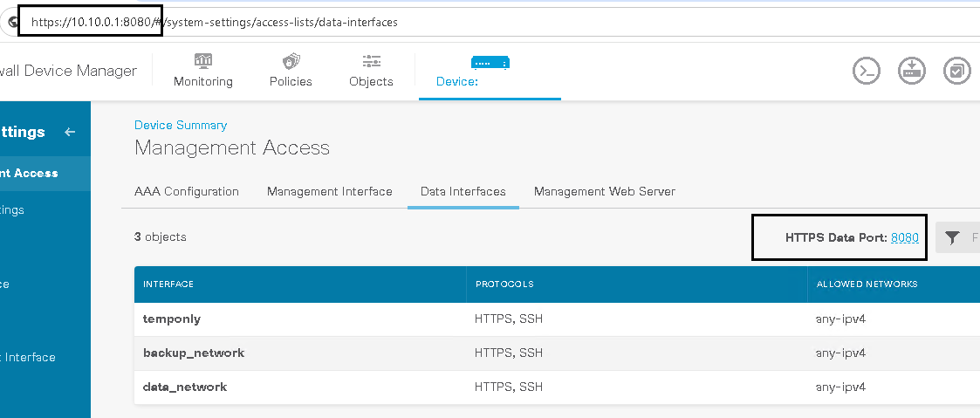
Task: Open the Device Summary breadcrumb link
Action: pos(180,125)
